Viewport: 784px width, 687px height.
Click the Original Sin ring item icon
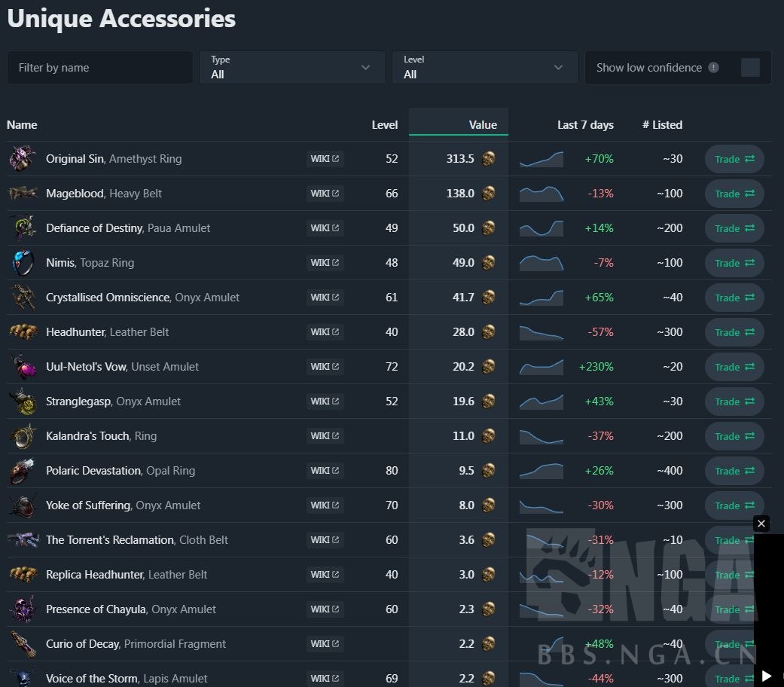pyautogui.click(x=23, y=159)
